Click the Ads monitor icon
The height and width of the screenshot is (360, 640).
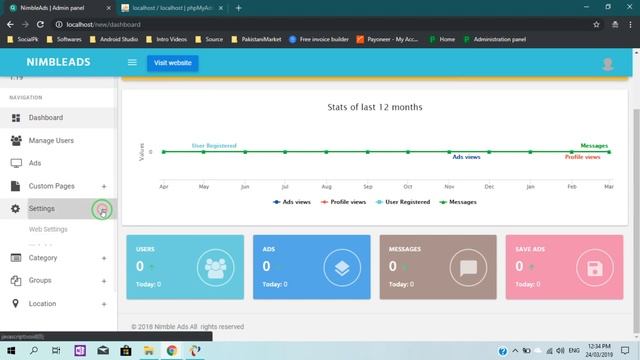(16, 163)
